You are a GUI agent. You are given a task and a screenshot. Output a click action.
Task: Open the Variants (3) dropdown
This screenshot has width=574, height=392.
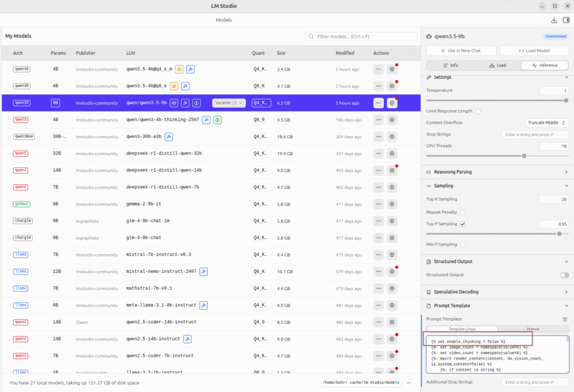229,103
